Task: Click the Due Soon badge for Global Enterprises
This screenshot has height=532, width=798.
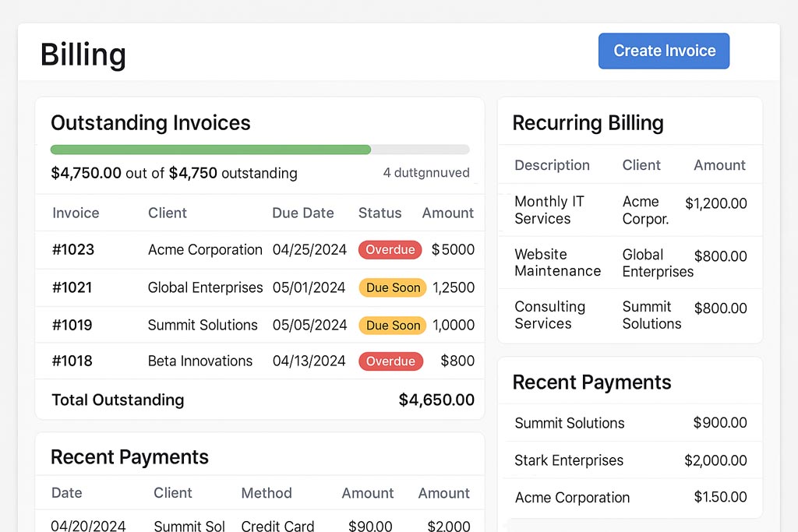Action: coord(393,287)
